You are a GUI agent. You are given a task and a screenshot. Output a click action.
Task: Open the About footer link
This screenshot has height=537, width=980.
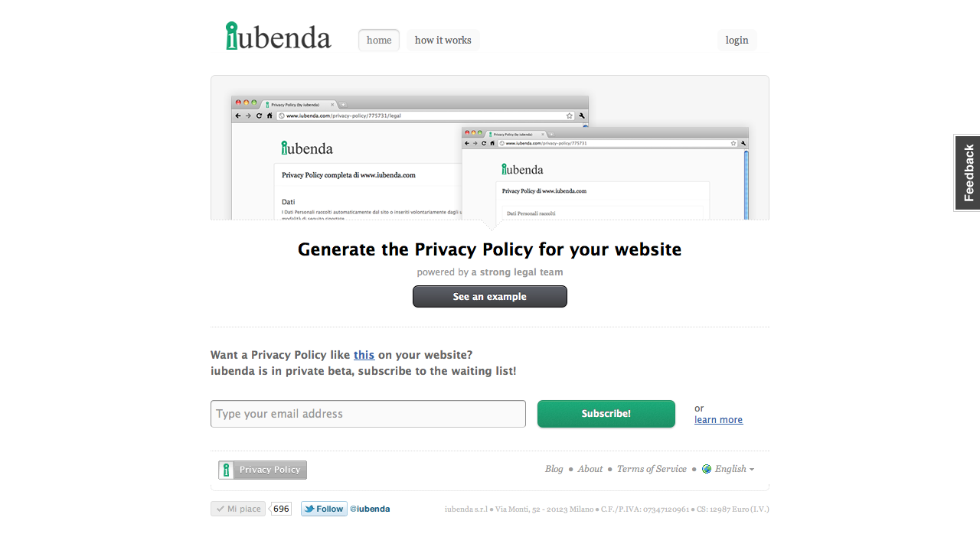click(x=590, y=469)
